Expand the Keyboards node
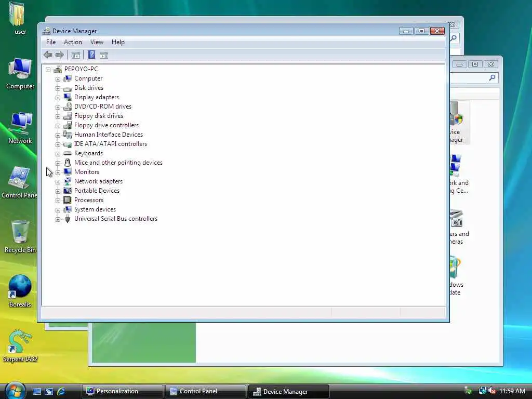Screen dimensions: 532x399 [x=58, y=154]
